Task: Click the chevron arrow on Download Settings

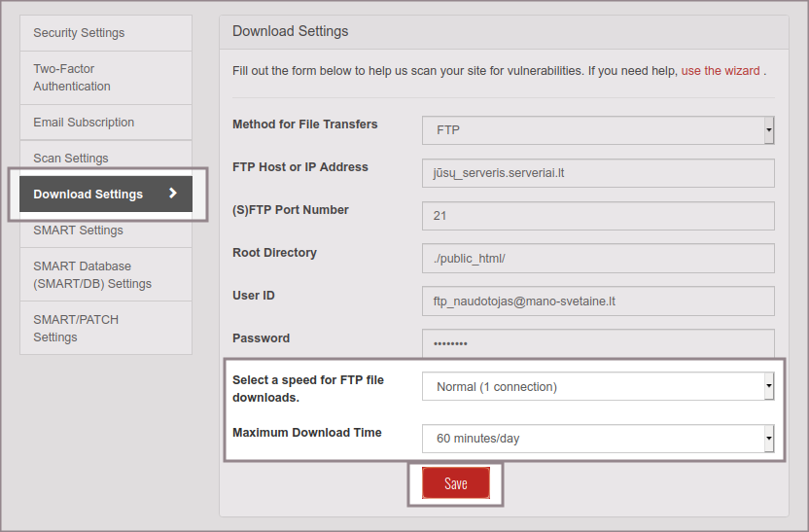Action: [173, 194]
